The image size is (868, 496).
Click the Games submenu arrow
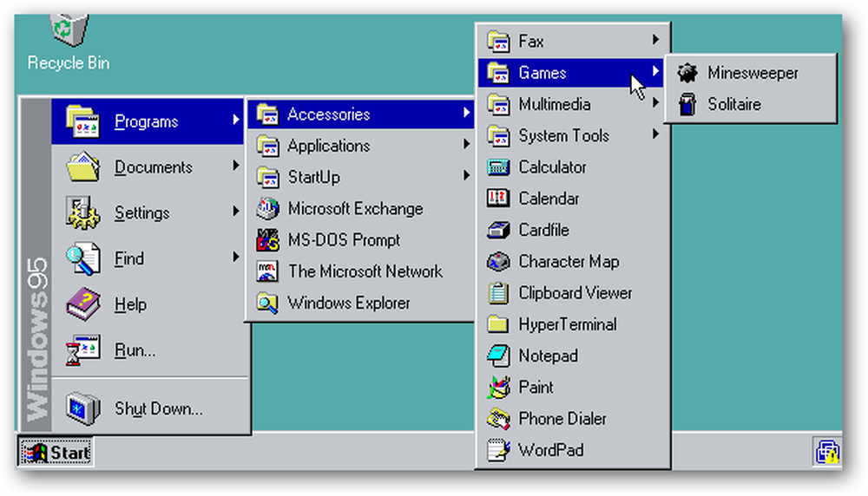[655, 71]
